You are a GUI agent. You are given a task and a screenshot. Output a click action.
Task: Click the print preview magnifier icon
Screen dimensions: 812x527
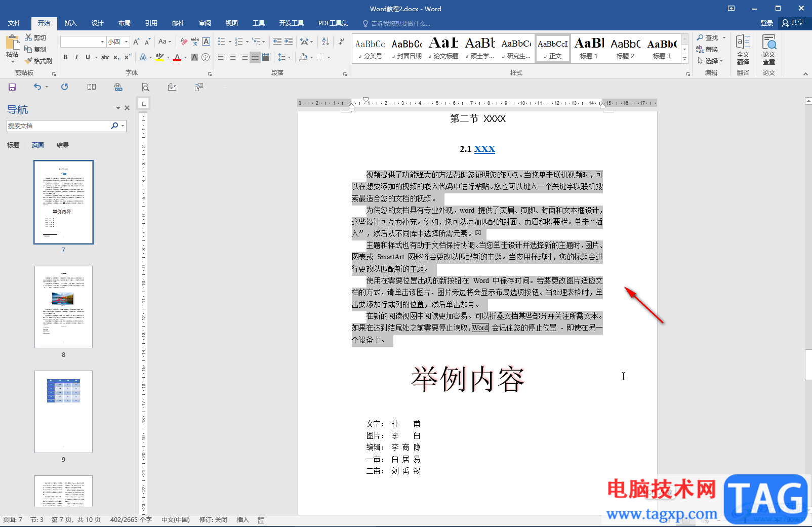pos(145,87)
